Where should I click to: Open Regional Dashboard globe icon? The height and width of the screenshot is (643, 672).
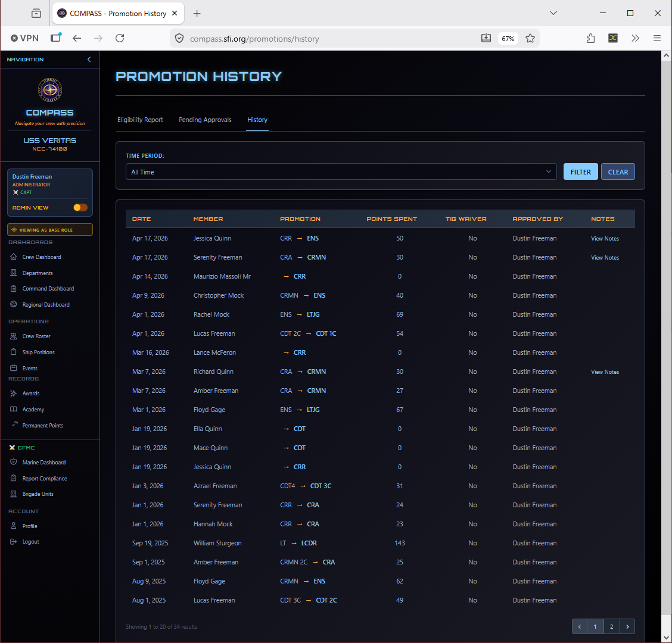(13, 305)
